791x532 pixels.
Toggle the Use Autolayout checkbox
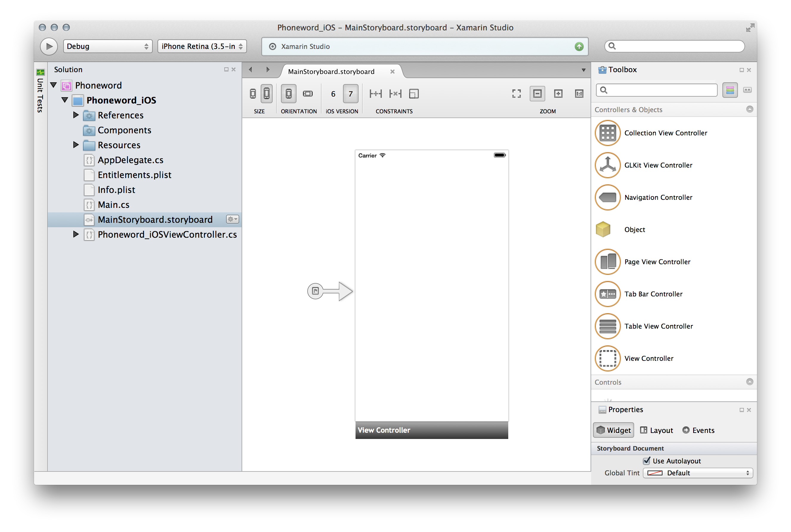(x=647, y=461)
